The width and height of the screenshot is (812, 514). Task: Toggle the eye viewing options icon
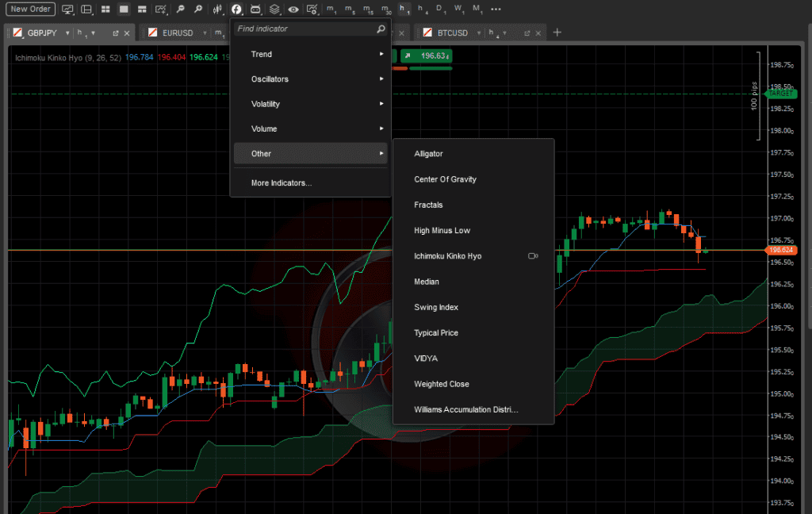pyautogui.click(x=293, y=10)
